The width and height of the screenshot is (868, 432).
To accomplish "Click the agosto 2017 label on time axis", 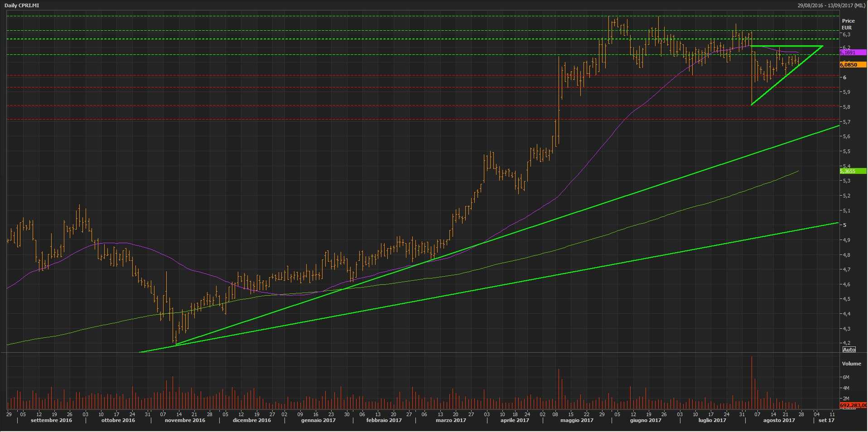I will (x=779, y=420).
